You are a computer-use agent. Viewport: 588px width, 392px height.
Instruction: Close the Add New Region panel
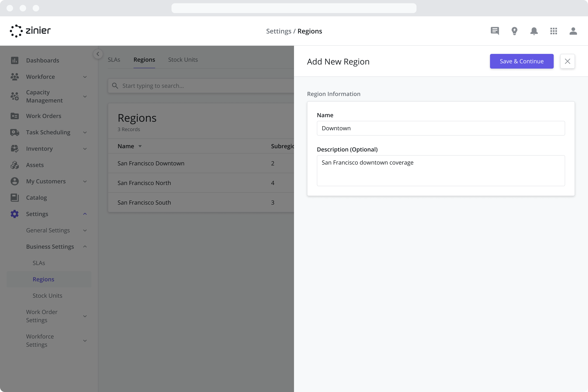[x=568, y=61]
